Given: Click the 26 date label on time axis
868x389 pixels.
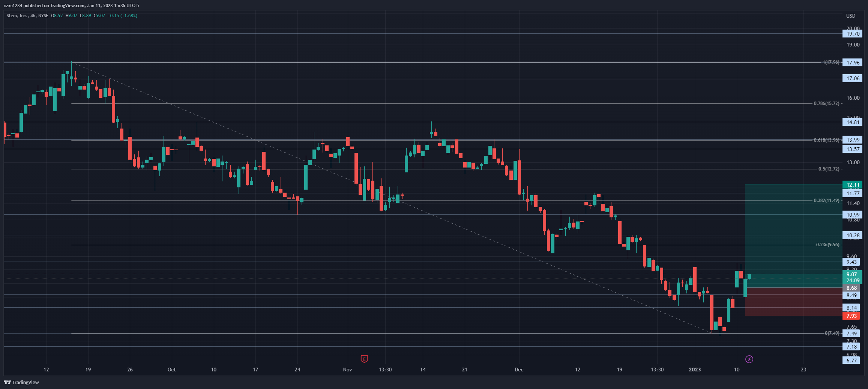Looking at the screenshot, I should tap(130, 370).
